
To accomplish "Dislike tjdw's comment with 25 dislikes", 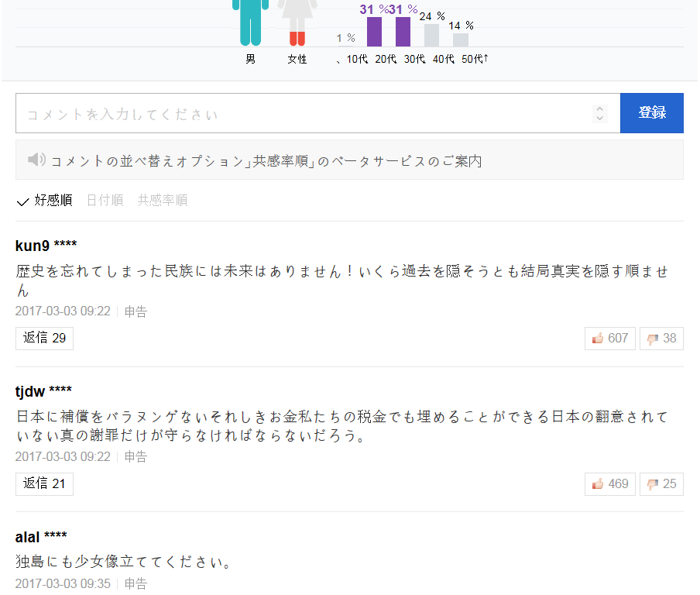I will point(661,484).
